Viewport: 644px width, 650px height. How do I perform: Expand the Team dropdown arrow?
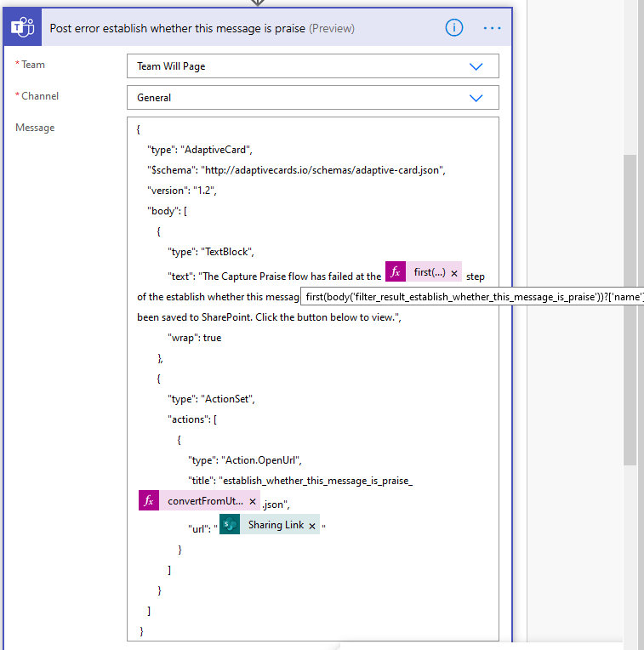476,66
